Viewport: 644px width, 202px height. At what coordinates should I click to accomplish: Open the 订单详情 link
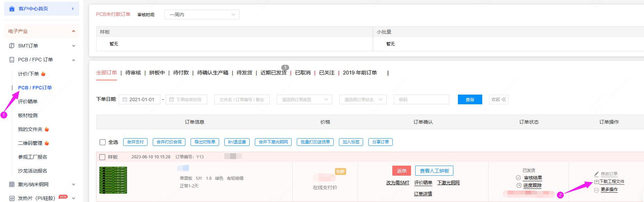pos(423,194)
